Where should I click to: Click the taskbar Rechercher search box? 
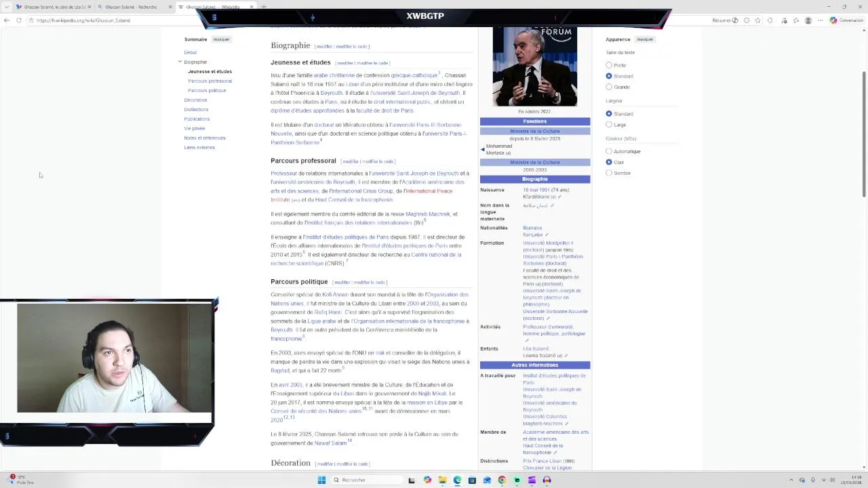[366, 480]
